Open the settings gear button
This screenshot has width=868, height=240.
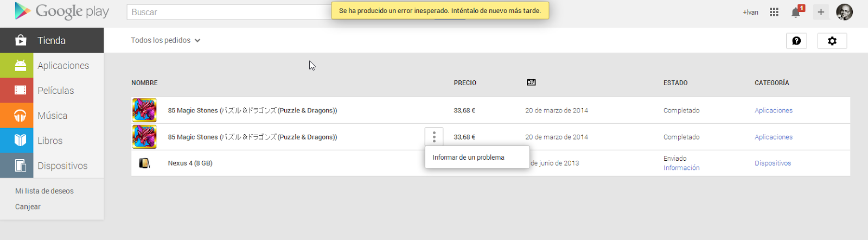pos(832,41)
